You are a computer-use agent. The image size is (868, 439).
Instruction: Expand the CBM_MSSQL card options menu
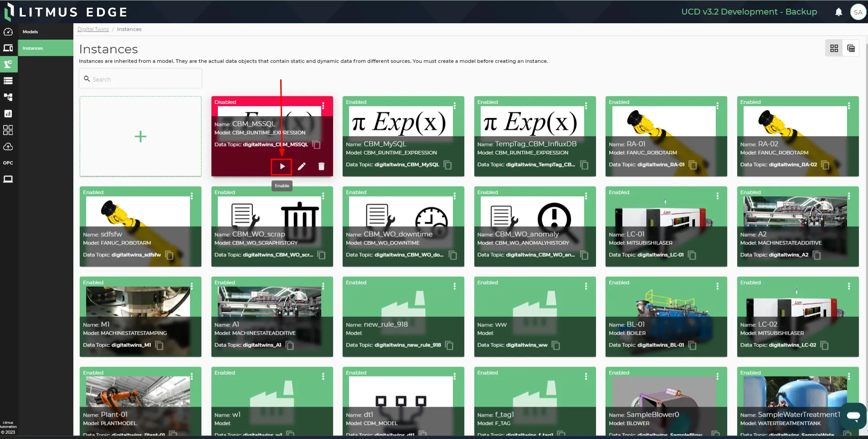tap(323, 106)
